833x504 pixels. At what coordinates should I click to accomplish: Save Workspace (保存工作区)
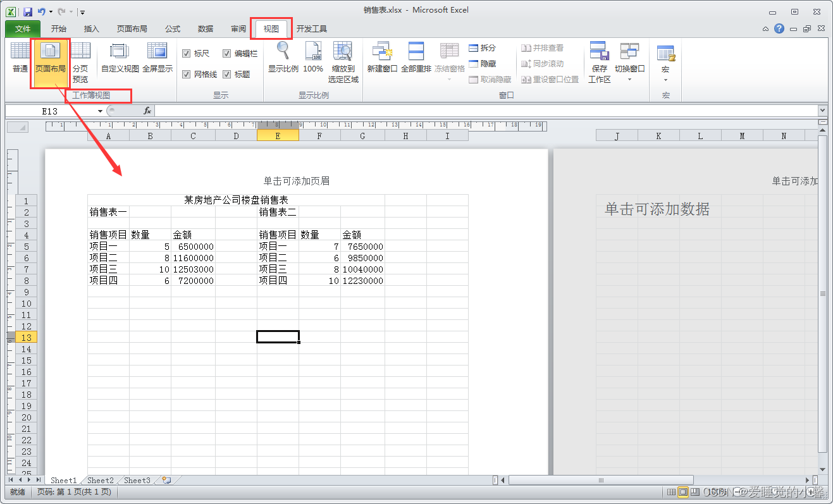coord(599,62)
